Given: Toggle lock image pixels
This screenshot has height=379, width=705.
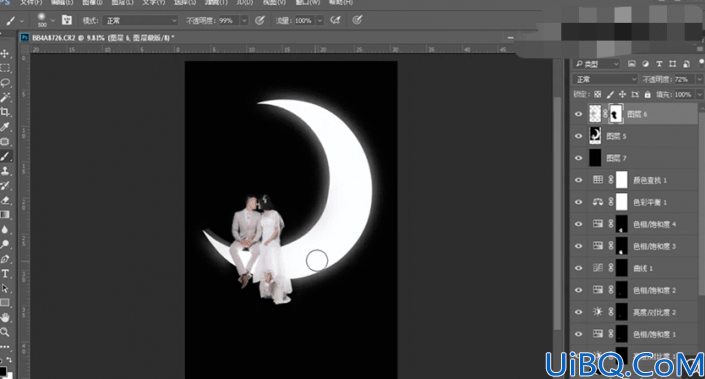Looking at the screenshot, I should pyautogui.click(x=610, y=94).
